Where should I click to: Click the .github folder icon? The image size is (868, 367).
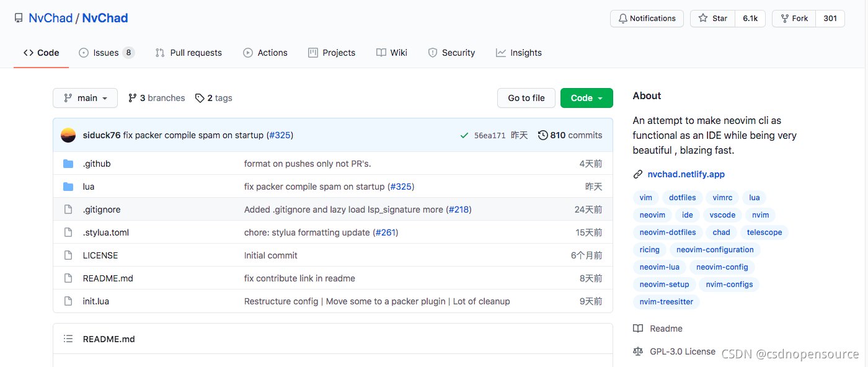(x=68, y=164)
